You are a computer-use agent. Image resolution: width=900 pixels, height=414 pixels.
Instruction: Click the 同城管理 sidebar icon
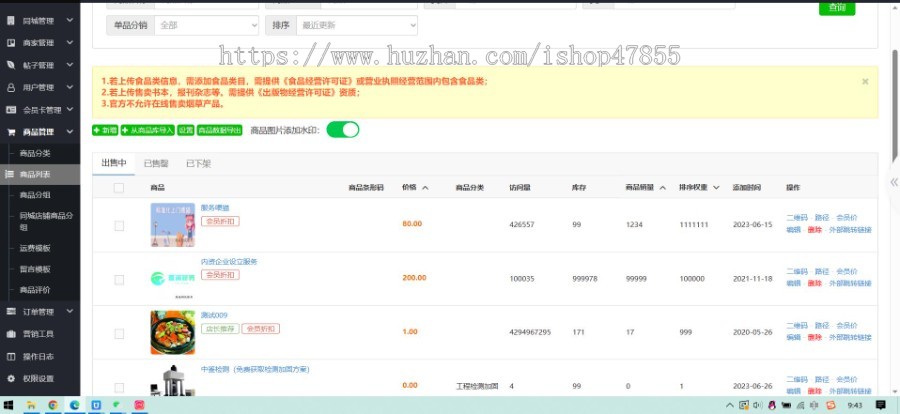click(11, 21)
